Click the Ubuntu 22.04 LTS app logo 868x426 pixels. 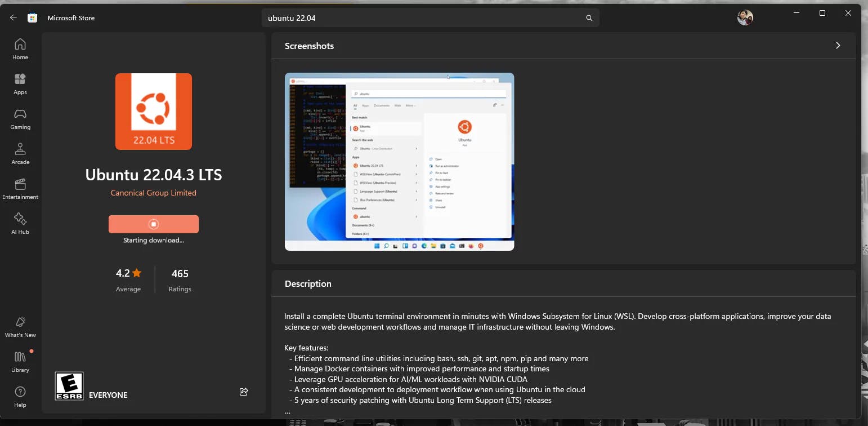pos(154,112)
